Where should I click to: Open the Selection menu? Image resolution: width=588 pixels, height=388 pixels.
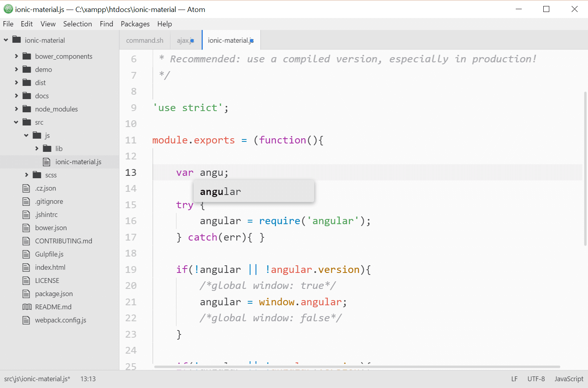(x=77, y=24)
